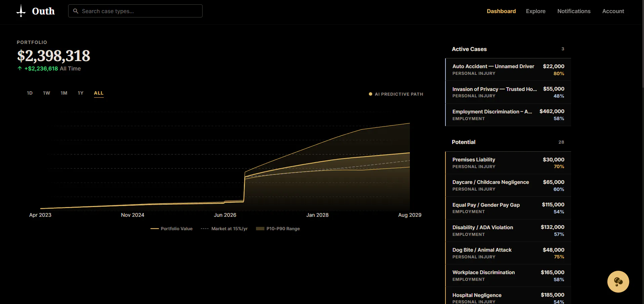
Task: Click the Outh brand name
Action: (x=43, y=11)
